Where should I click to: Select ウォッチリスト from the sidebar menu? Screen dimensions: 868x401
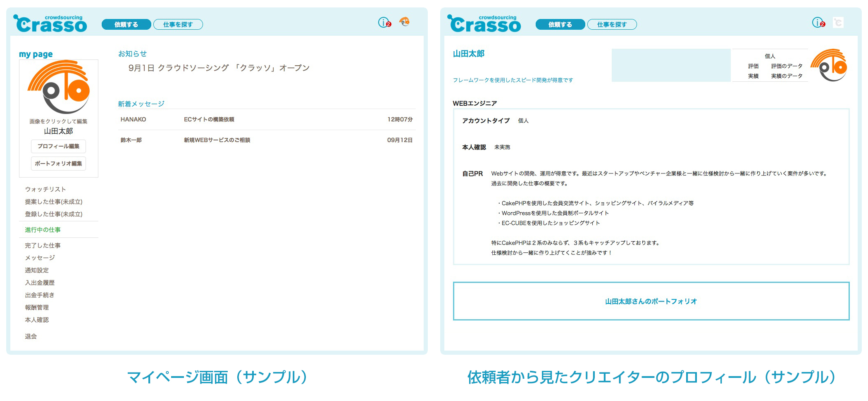(x=45, y=189)
